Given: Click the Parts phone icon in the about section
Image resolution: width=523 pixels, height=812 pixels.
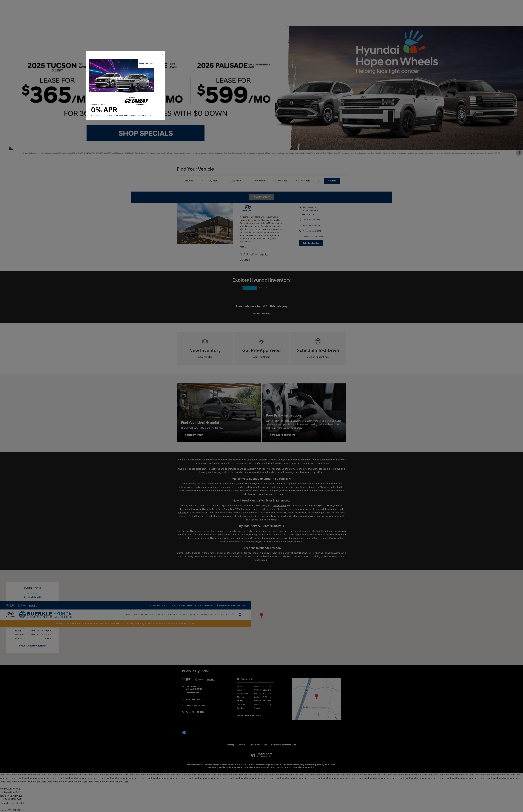Looking at the screenshot, I should click(300, 231).
